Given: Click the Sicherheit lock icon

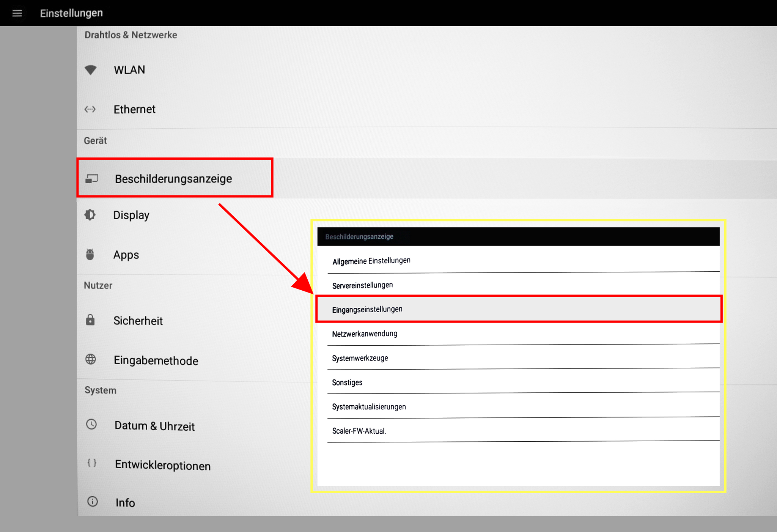Looking at the screenshot, I should (90, 320).
